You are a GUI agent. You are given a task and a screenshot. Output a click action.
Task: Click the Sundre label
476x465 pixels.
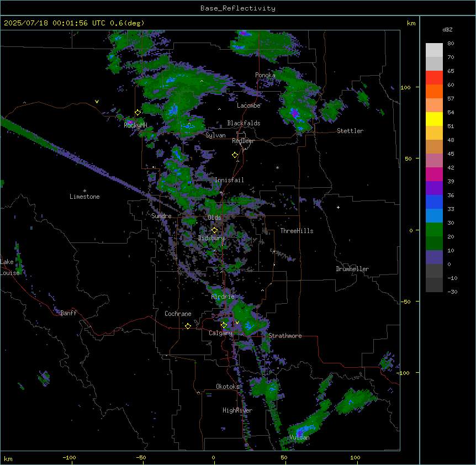(161, 216)
